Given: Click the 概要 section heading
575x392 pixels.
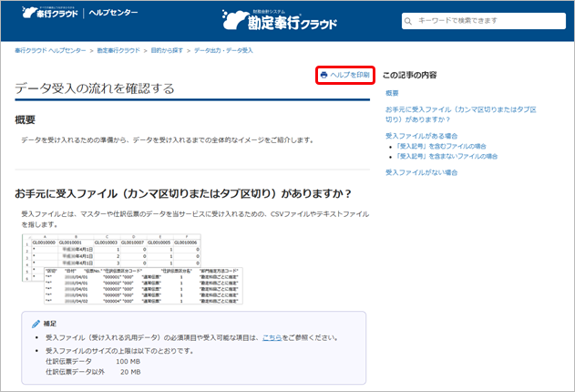Looking at the screenshot, I should point(25,120).
